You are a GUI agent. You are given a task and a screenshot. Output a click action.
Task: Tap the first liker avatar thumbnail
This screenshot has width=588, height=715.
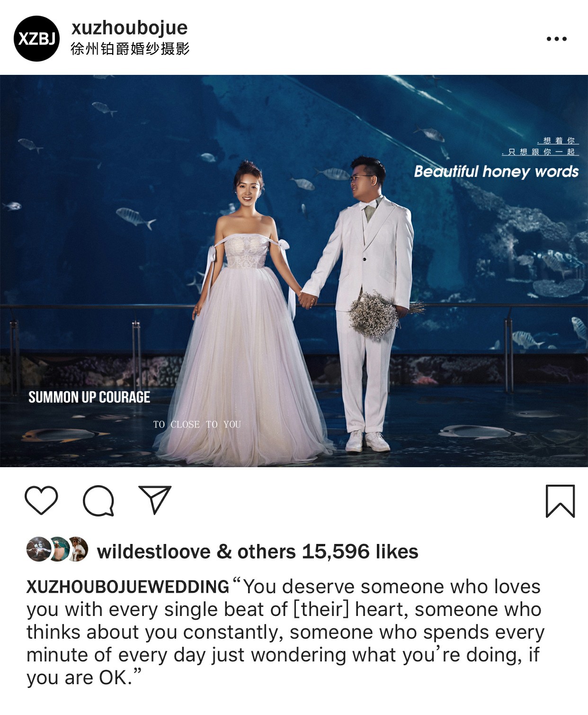38,550
